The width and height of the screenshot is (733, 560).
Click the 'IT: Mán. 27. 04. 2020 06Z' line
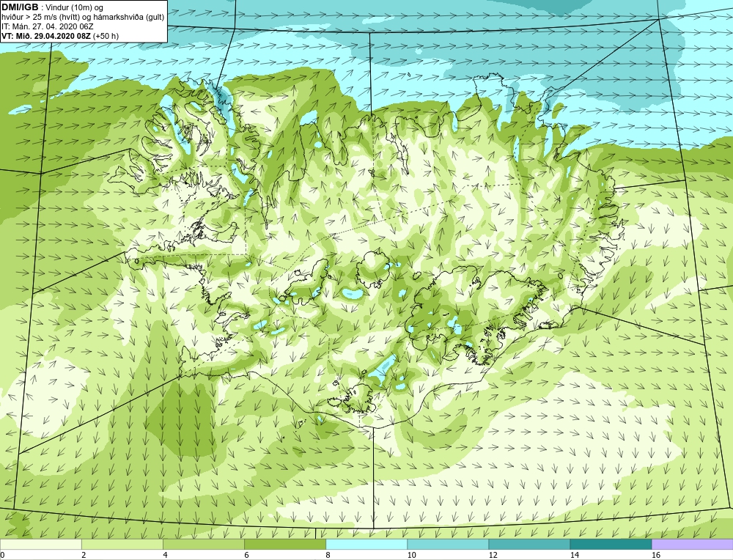pos(47,26)
